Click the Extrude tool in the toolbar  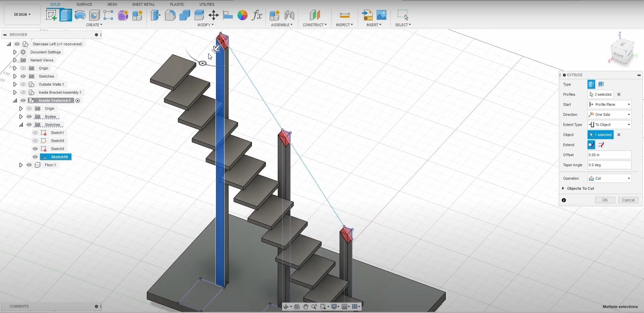[66, 15]
